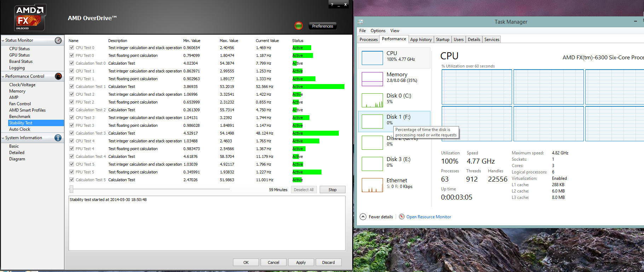Click Cancel in AMD OverDrive
Screen dimensions: 644x272
pyautogui.click(x=273, y=262)
